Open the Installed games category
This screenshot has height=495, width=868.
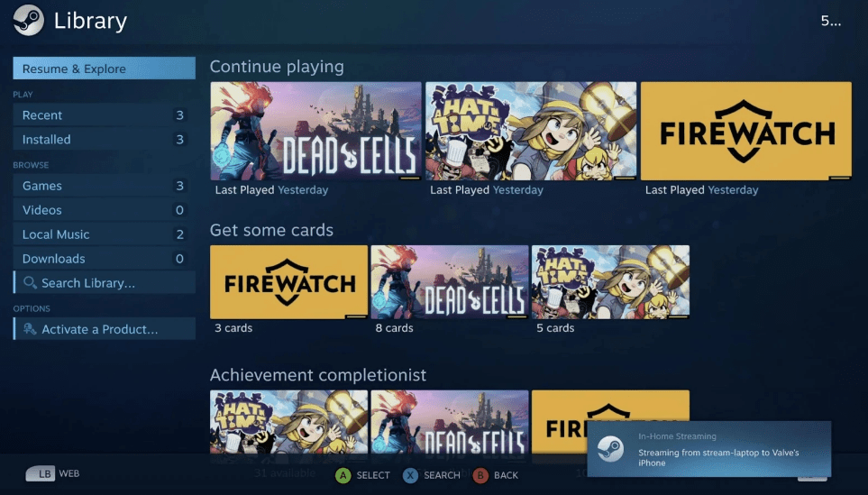[104, 140]
